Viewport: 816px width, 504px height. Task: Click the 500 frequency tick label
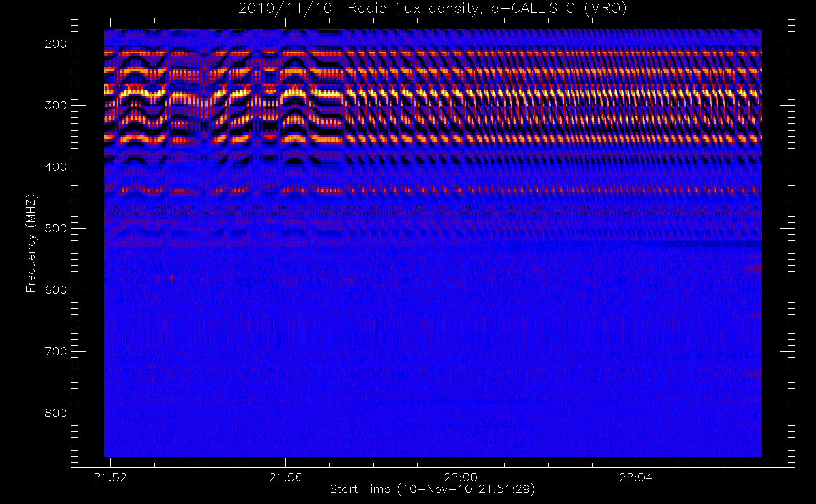55,228
